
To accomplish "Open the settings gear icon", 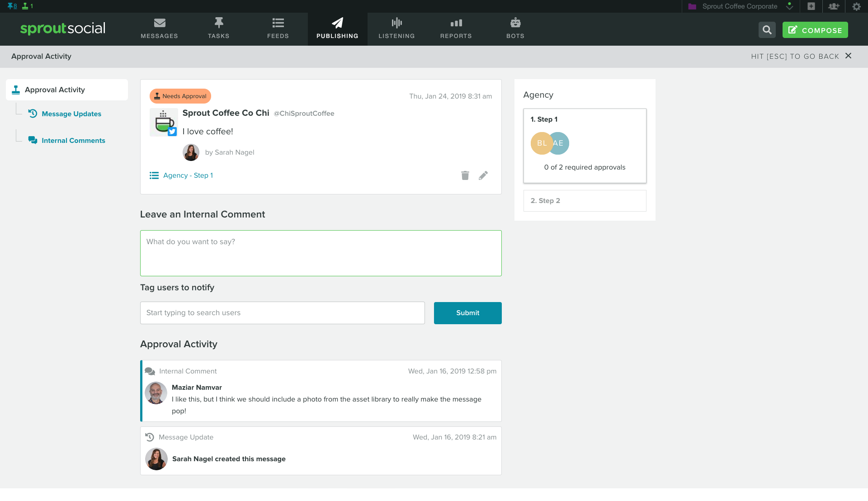I will 856,6.
